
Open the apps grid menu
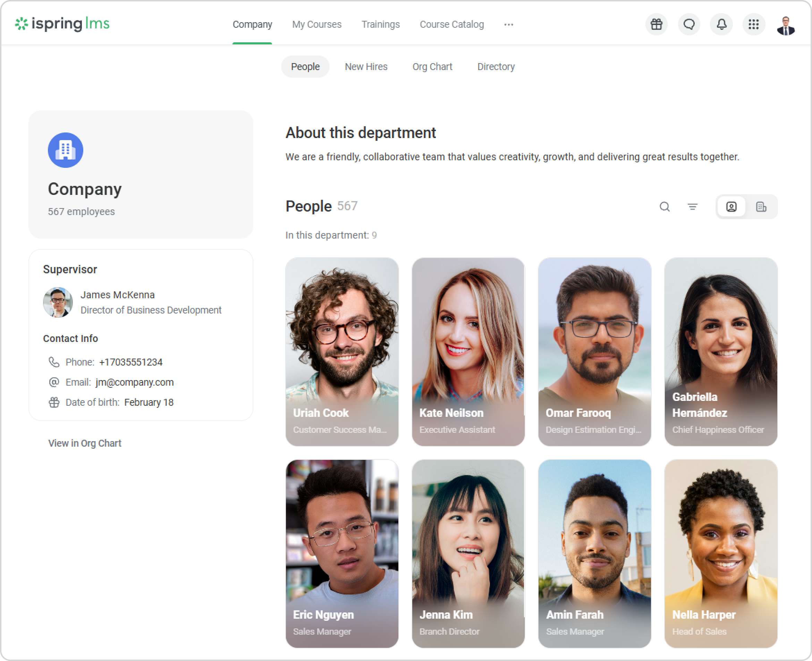pos(753,24)
